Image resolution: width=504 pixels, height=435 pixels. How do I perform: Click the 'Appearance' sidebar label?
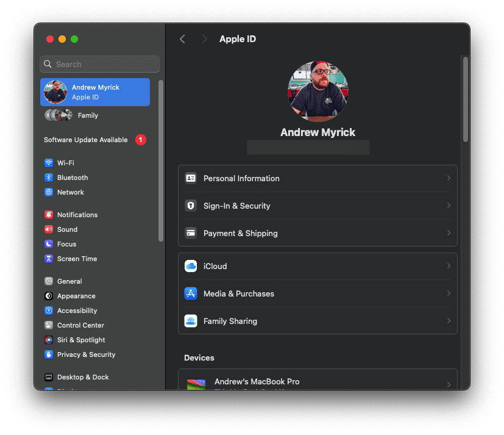[76, 296]
